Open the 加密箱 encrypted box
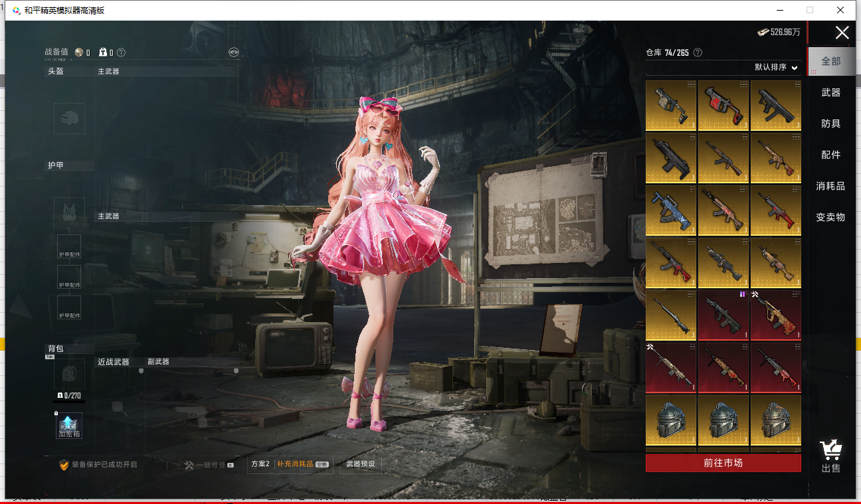861x504 pixels. point(69,425)
